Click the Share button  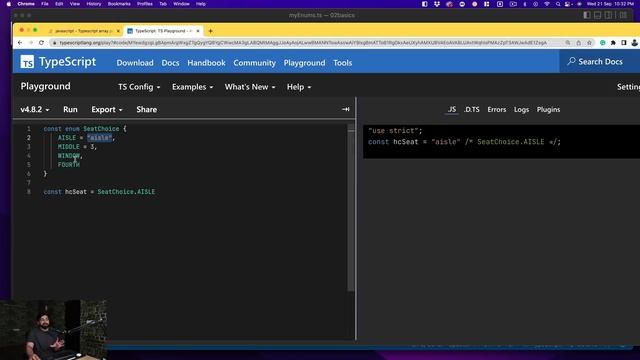pos(147,109)
